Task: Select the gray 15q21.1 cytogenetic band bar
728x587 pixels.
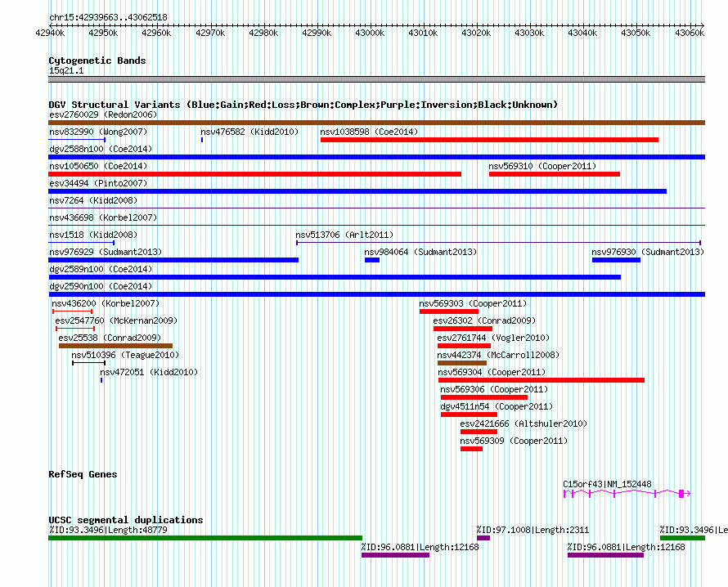Action: (376, 79)
